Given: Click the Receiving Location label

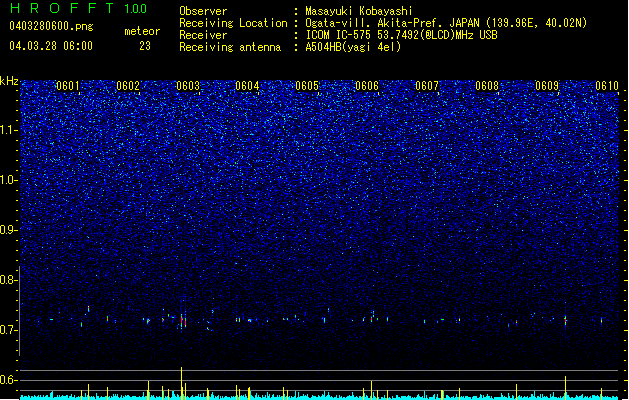Looking at the screenshot, I should [x=233, y=23].
